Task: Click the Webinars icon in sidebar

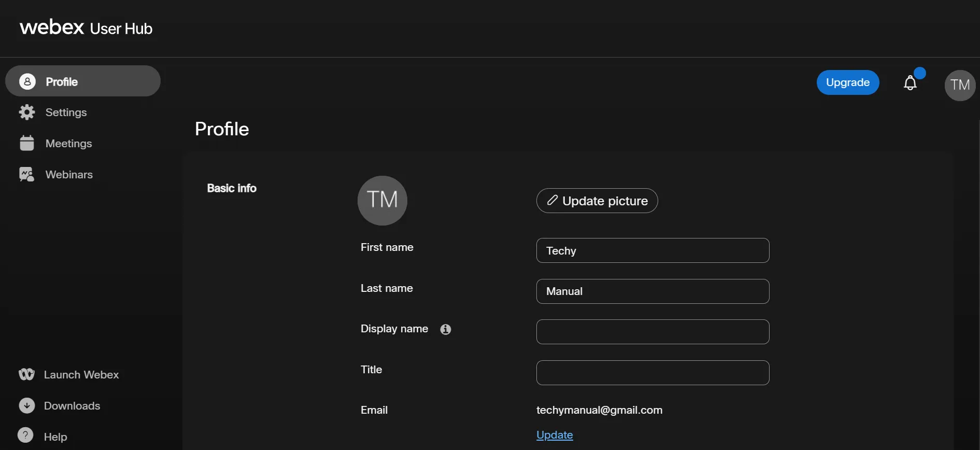Action: coord(27,175)
